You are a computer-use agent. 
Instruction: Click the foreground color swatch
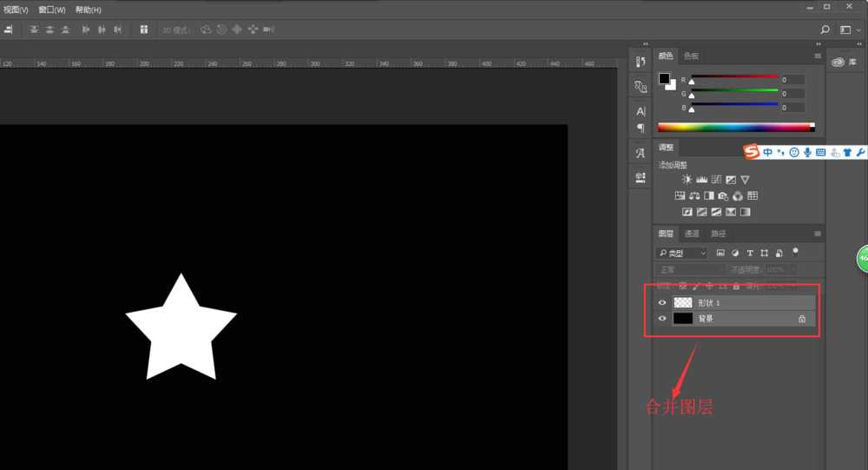[x=664, y=79]
